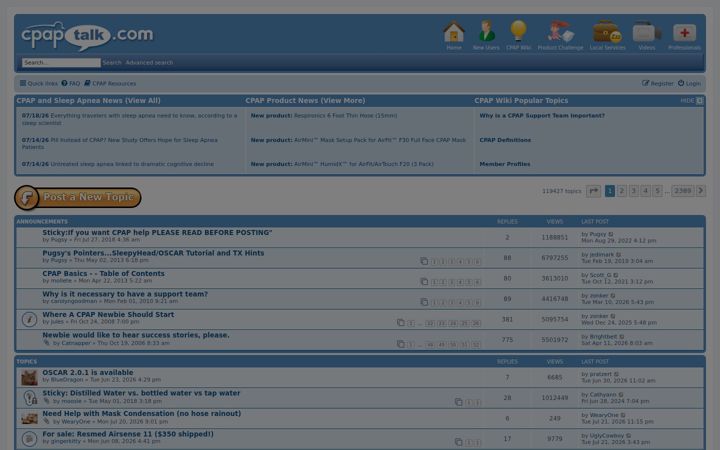This screenshot has width=720, height=450.
Task: Click topic icon beside Resmed Airsense 11 row
Action: [x=29, y=439]
